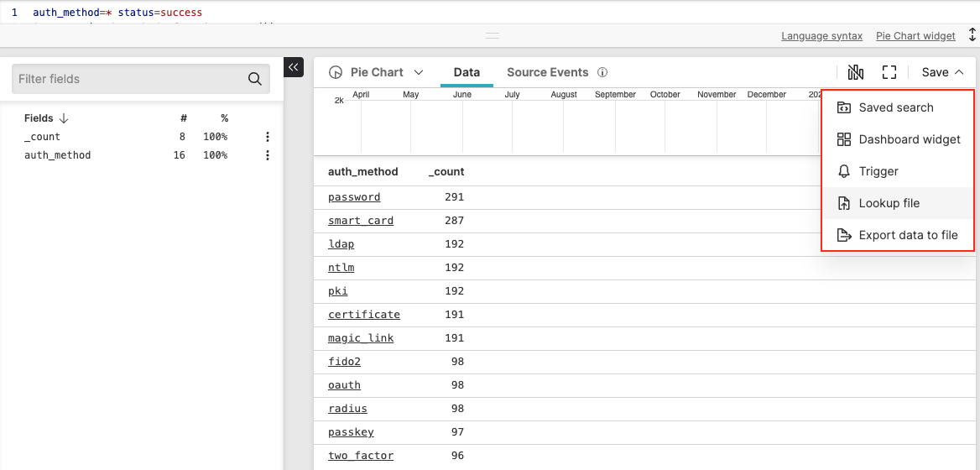Enter fullscreen mode with the expand icon
Screen dimensions: 980x470
coord(889,72)
